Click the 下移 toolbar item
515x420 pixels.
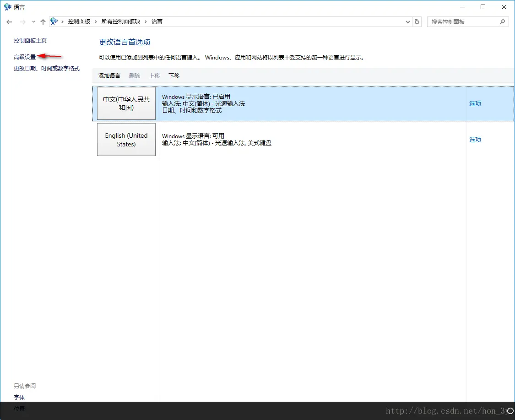(x=174, y=75)
